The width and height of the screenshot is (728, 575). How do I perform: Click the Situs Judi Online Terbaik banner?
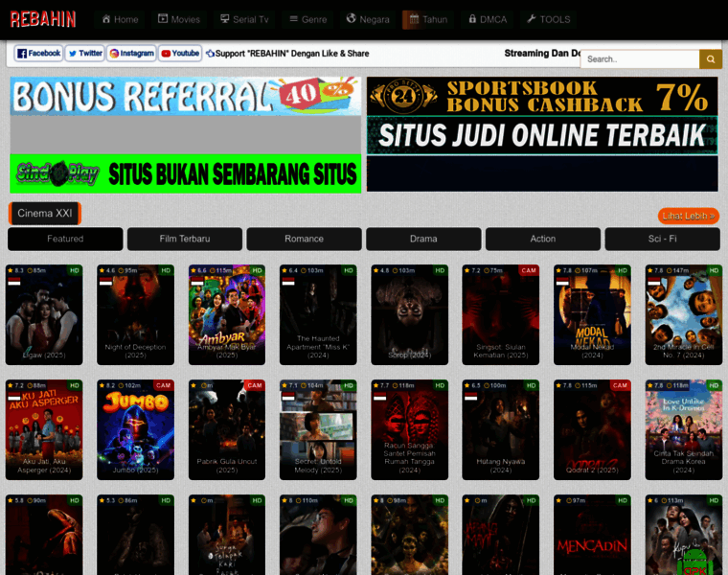pos(542,135)
